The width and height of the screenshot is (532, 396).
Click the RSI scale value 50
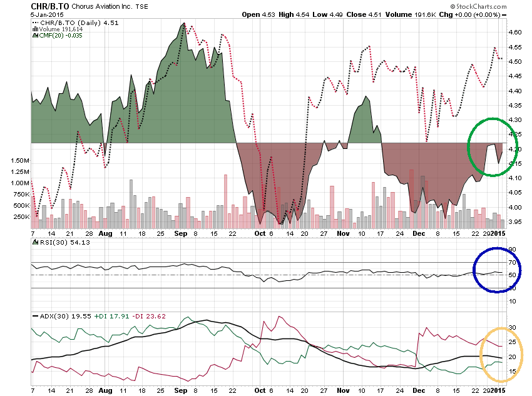(x=512, y=275)
